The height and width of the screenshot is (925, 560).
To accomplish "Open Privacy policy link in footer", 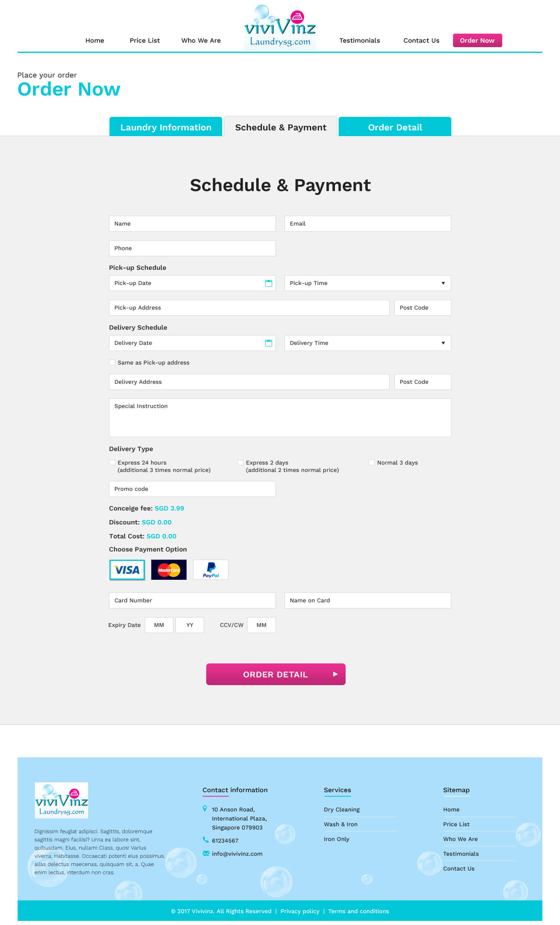I will 300,911.
